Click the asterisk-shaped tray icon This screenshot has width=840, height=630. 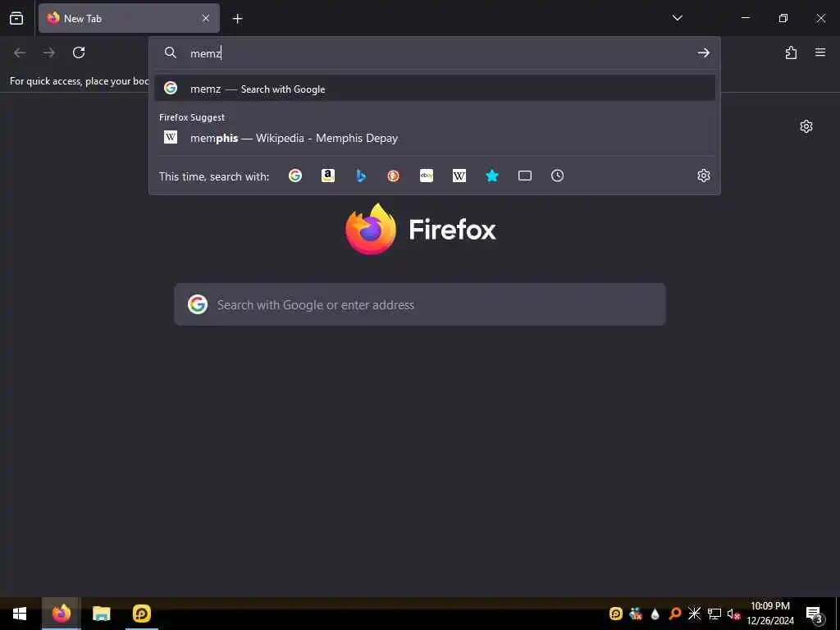pyautogui.click(x=694, y=614)
